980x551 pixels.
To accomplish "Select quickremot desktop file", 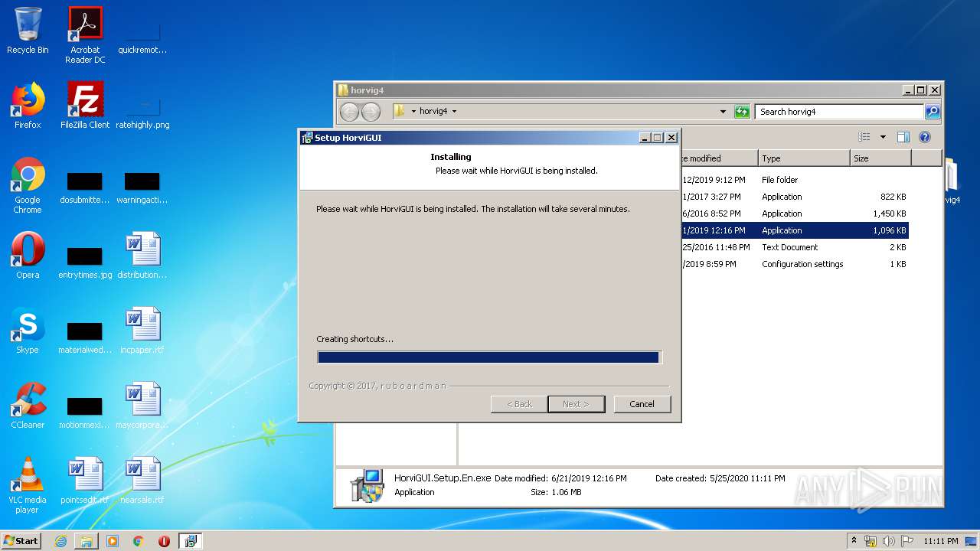I will [142, 38].
